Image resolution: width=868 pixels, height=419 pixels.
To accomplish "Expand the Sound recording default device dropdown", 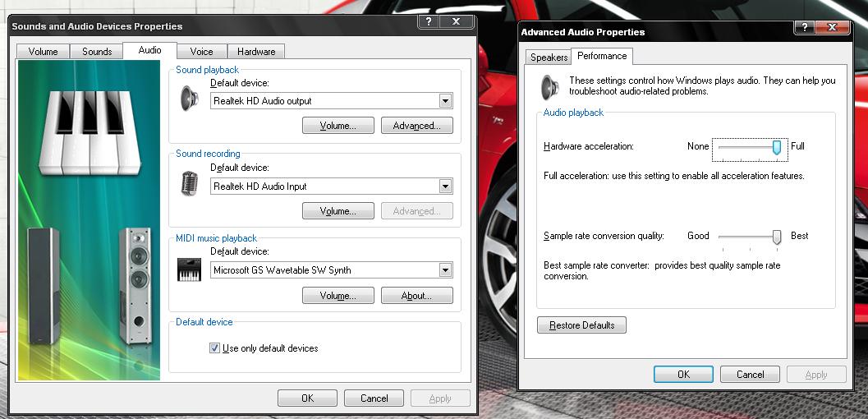I will [x=445, y=186].
